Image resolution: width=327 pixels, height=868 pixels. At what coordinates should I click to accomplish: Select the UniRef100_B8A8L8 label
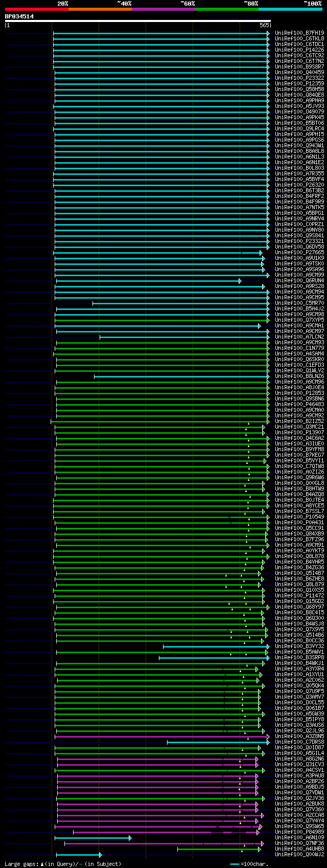point(299,151)
